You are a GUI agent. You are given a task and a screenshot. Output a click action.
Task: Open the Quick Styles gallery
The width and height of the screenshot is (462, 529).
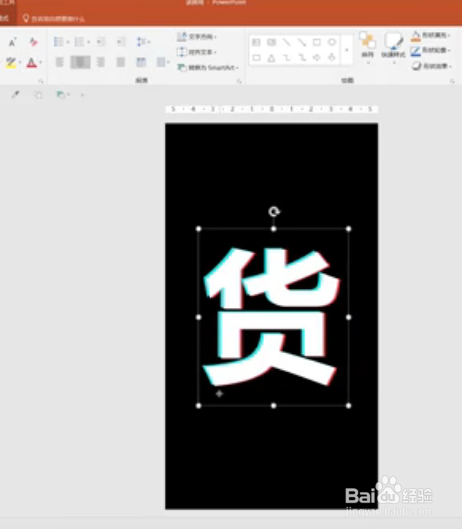(x=393, y=47)
